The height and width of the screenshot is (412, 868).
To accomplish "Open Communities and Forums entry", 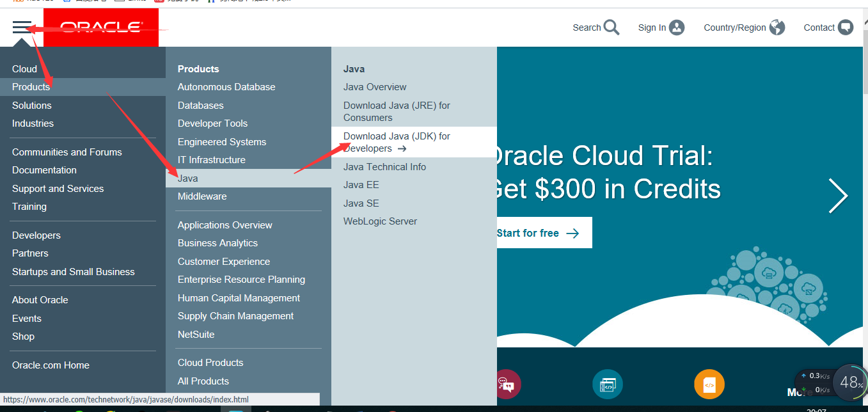I will [x=67, y=152].
